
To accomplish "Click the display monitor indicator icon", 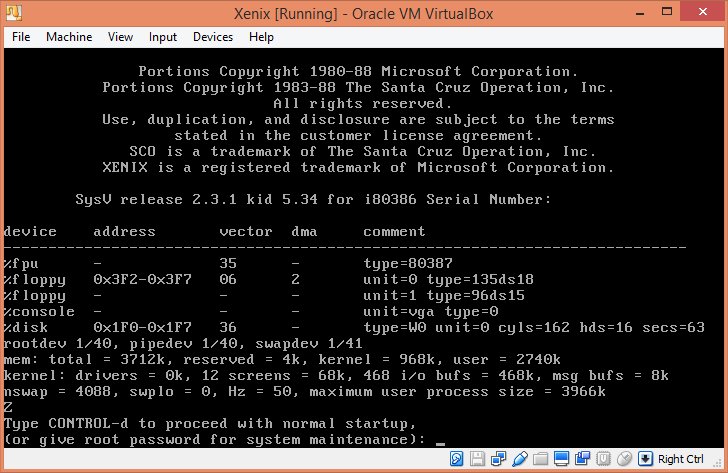I will point(561,459).
